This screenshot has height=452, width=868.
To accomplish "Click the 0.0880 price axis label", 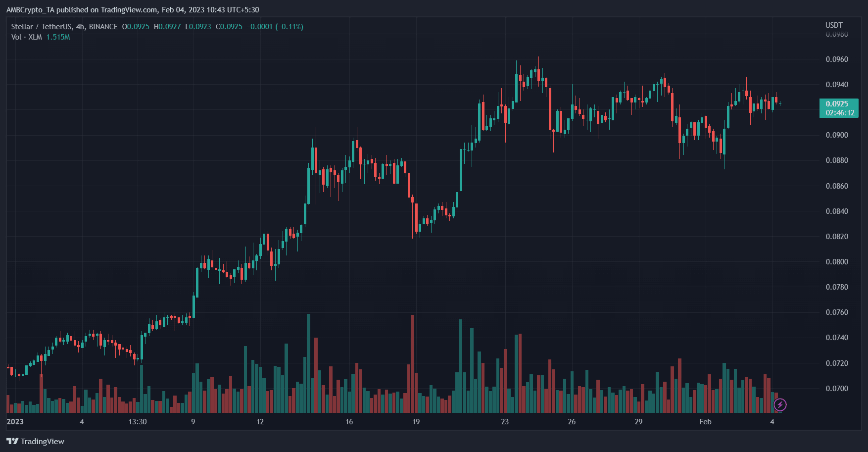I will click(837, 160).
